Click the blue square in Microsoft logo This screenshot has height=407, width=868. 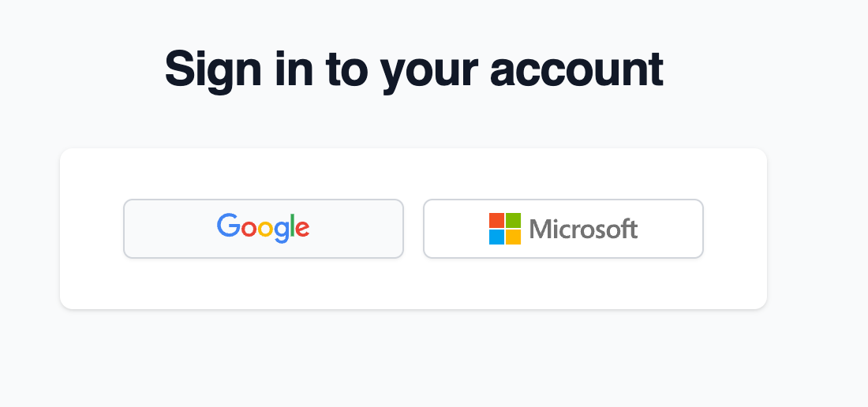click(496, 237)
